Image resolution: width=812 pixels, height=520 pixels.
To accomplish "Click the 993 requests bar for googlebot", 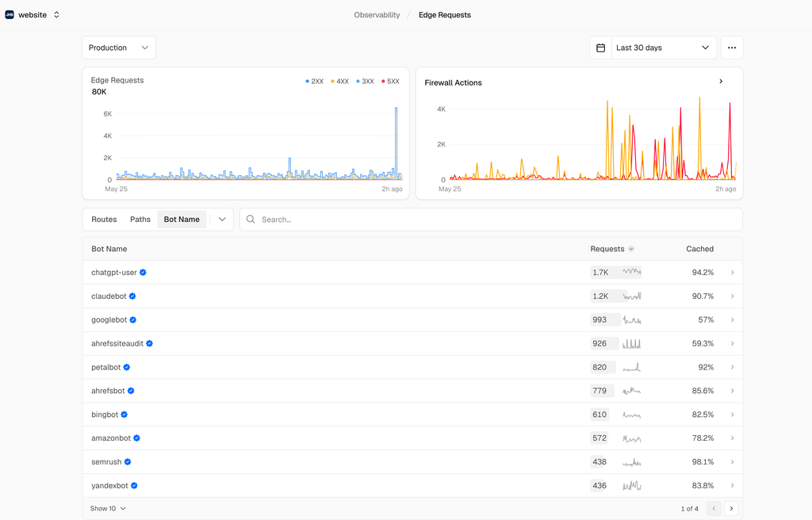I will (x=605, y=320).
